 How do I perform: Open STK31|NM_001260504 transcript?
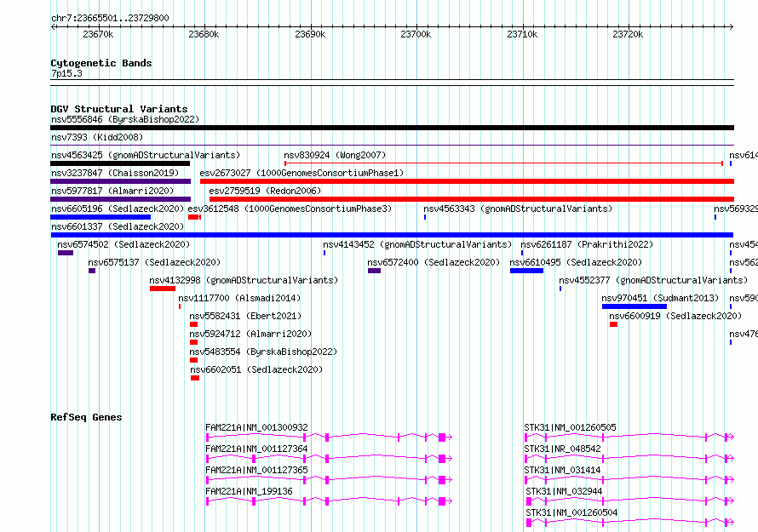coord(571,512)
